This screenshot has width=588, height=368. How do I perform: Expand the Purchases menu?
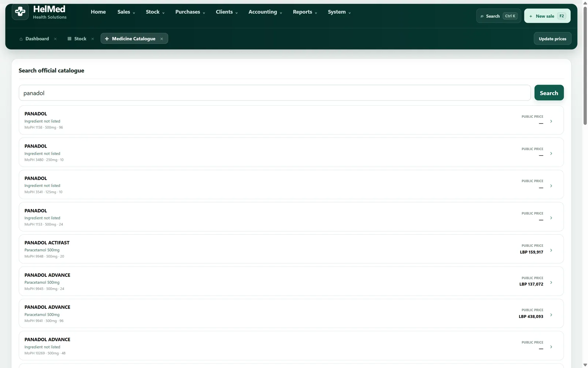(x=190, y=12)
